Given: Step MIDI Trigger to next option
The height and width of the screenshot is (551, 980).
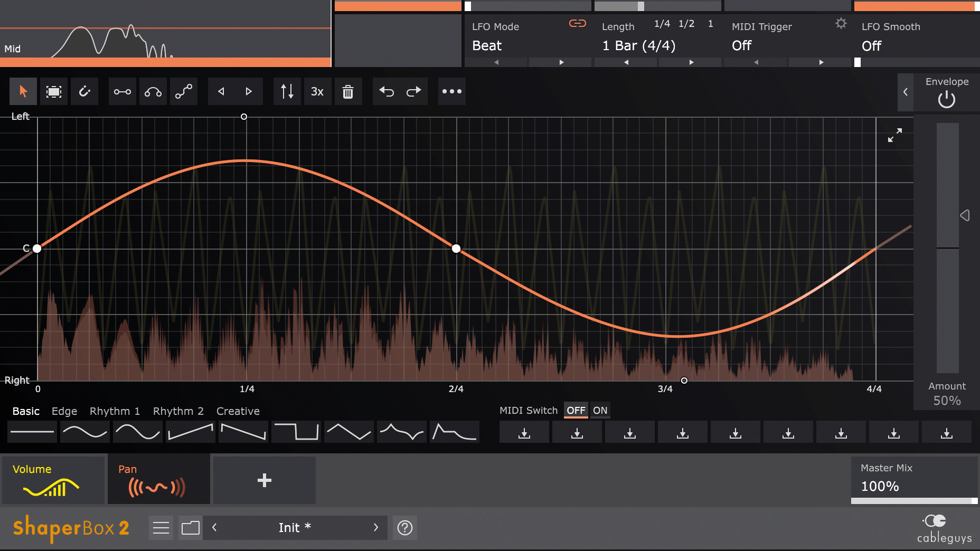Looking at the screenshot, I should pos(821,62).
